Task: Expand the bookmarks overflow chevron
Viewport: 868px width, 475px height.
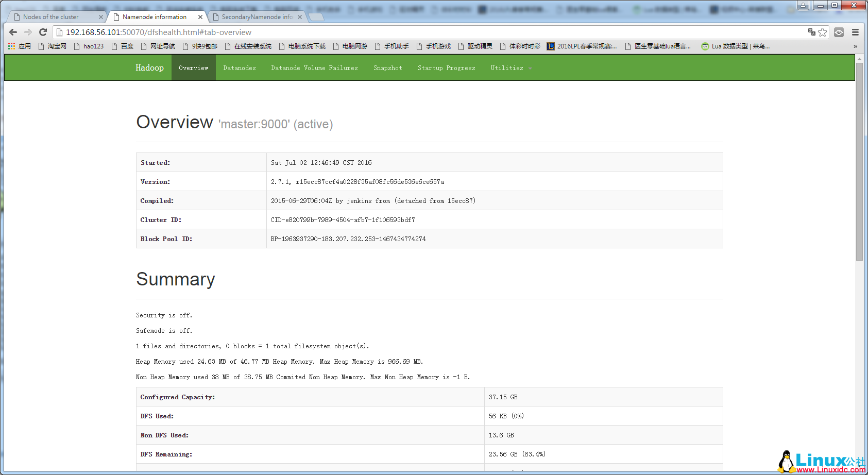Action: [x=856, y=46]
